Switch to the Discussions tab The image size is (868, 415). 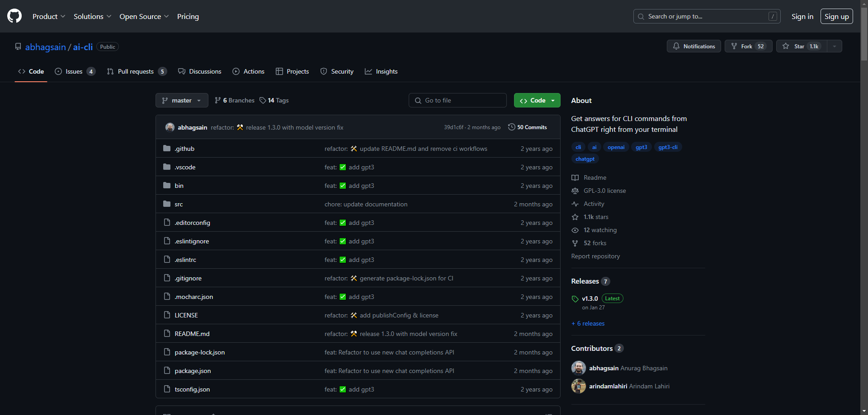coord(200,71)
